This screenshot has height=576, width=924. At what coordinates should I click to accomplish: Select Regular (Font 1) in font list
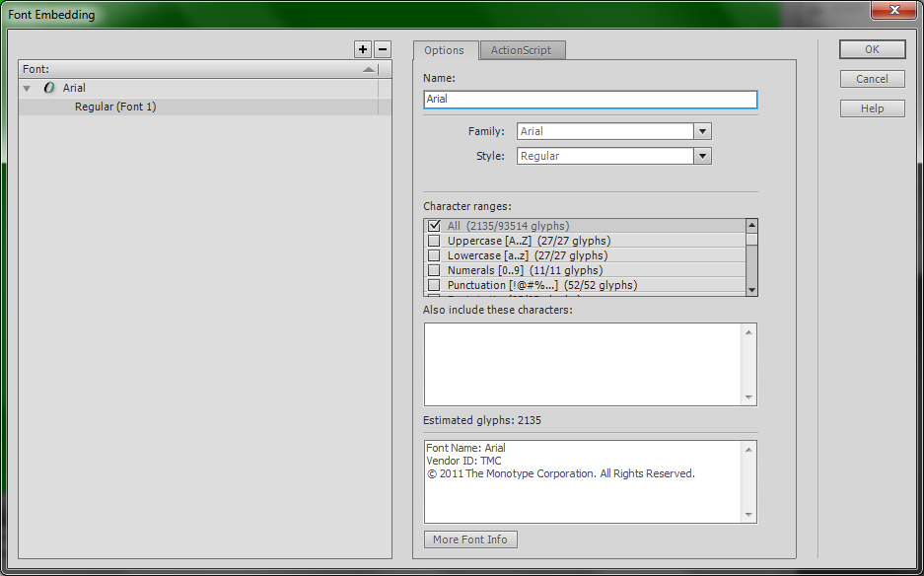pos(115,107)
